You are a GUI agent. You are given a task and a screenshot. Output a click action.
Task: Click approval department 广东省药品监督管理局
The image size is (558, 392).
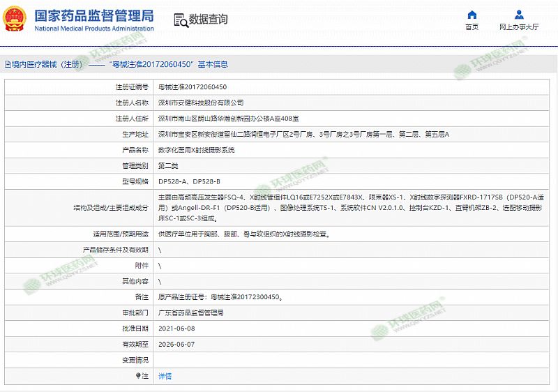coord(191,313)
